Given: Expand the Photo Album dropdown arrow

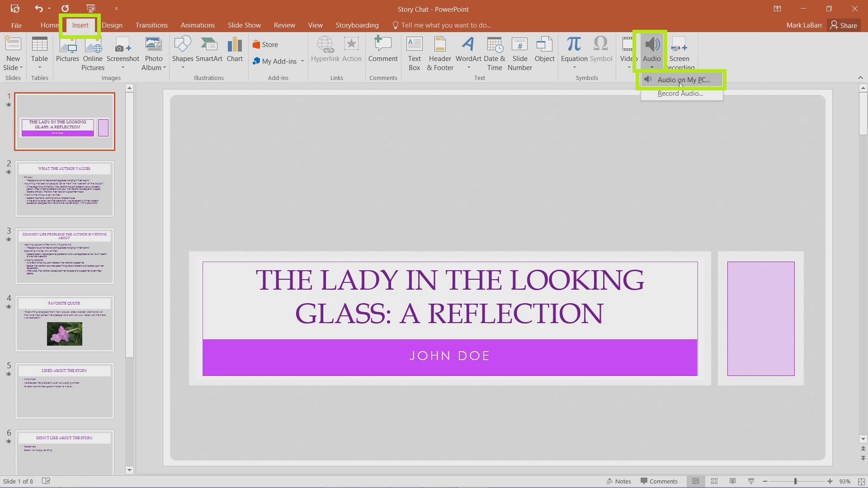Looking at the screenshot, I should pos(165,68).
